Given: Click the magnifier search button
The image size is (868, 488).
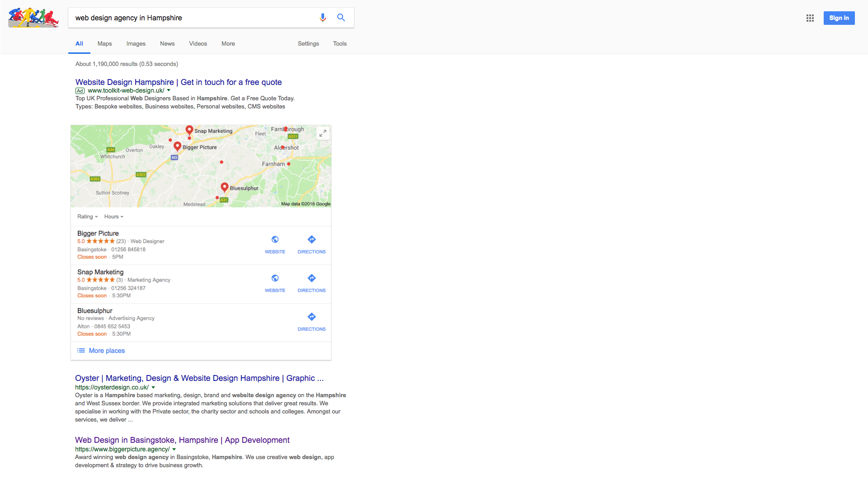Looking at the screenshot, I should pos(341,18).
